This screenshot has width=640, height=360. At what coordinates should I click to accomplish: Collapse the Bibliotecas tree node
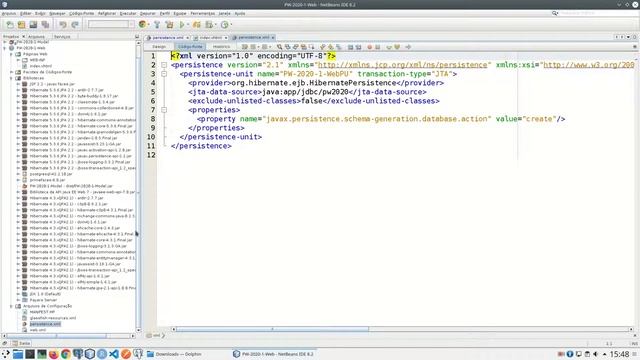tap(11, 78)
